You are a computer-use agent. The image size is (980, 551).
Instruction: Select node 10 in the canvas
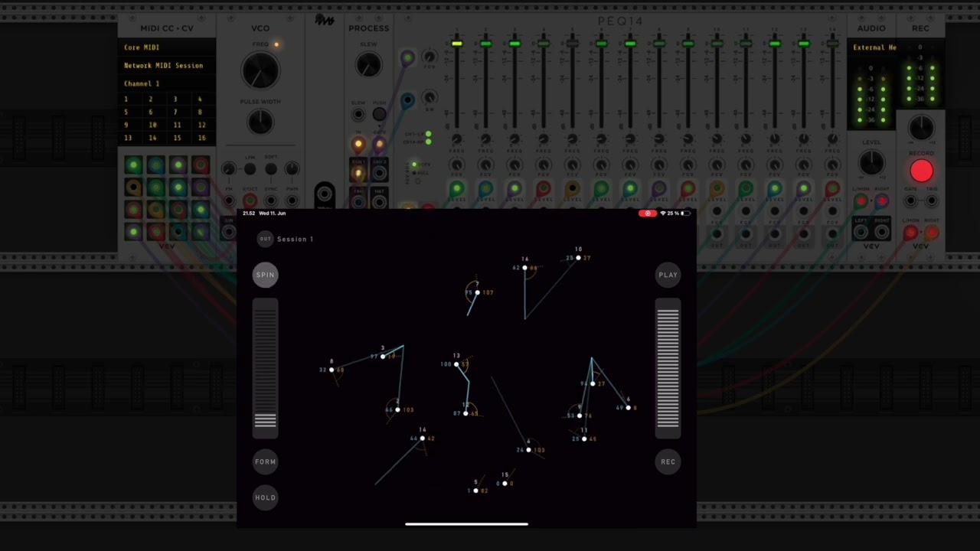click(578, 258)
